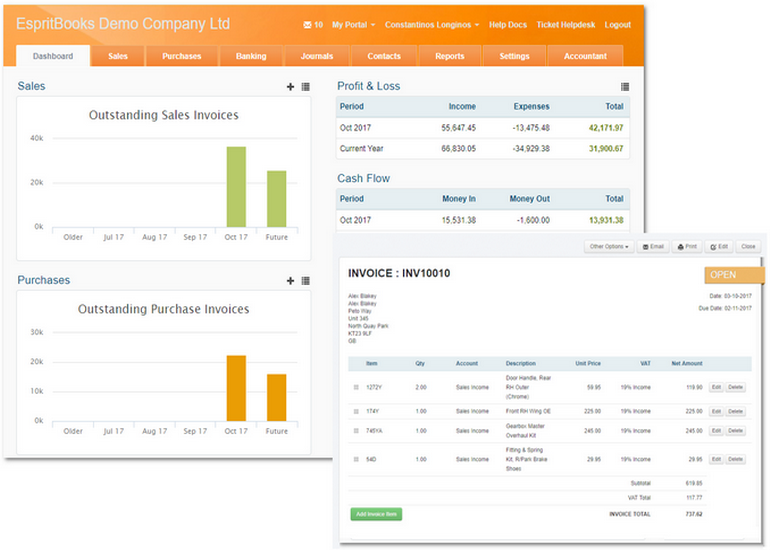Click the green Add Invoice Item button
The width and height of the screenshot is (770, 550).
376,514
